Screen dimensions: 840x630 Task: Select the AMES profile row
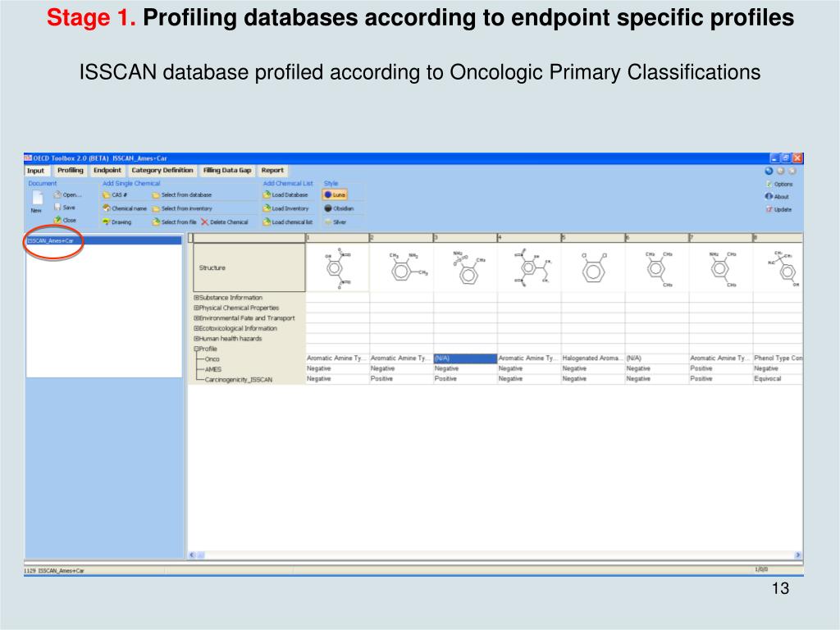(x=212, y=369)
